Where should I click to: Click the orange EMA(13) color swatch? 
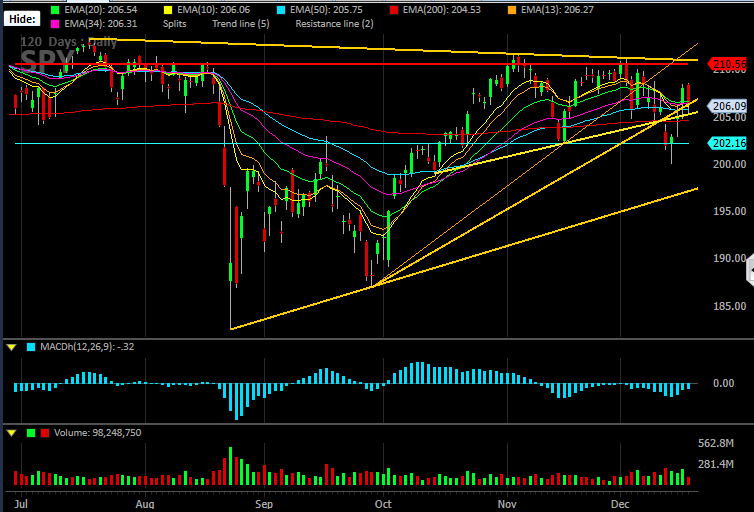pos(513,10)
